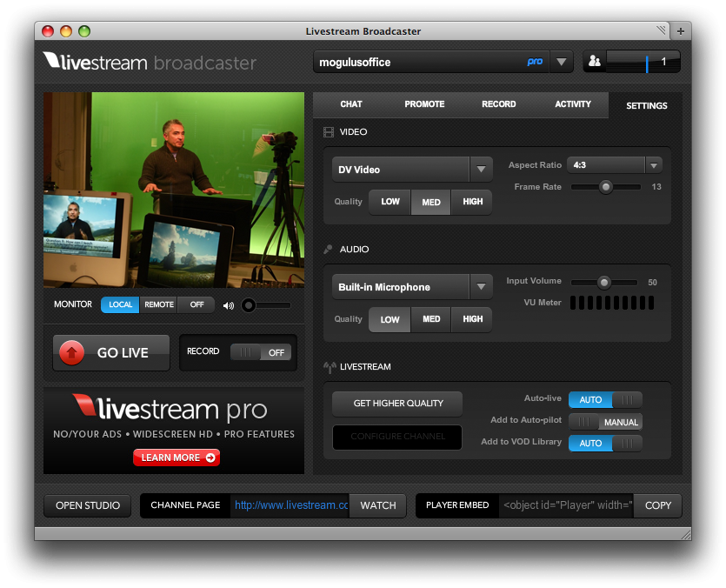Click the viewers count people icon

point(595,62)
